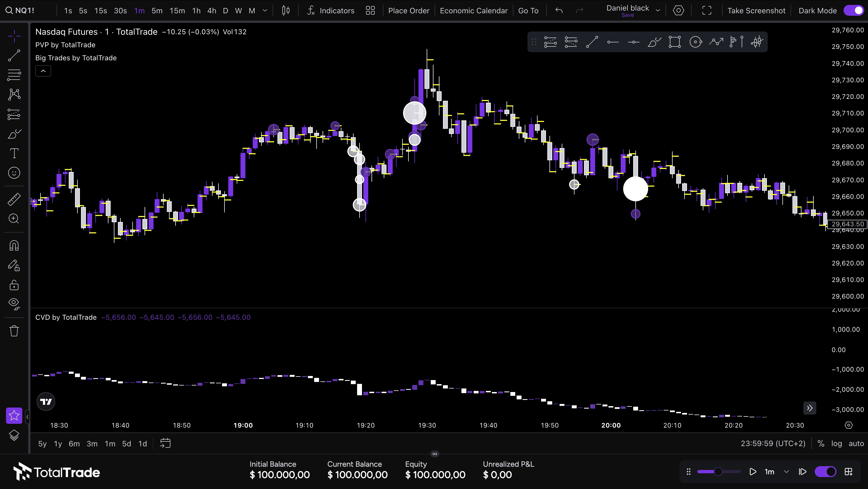The height and width of the screenshot is (489, 868).
Task: Undo the last action
Action: point(559,10)
